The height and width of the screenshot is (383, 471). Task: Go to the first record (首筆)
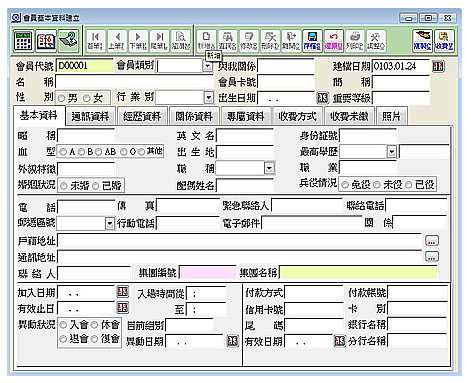(x=95, y=41)
